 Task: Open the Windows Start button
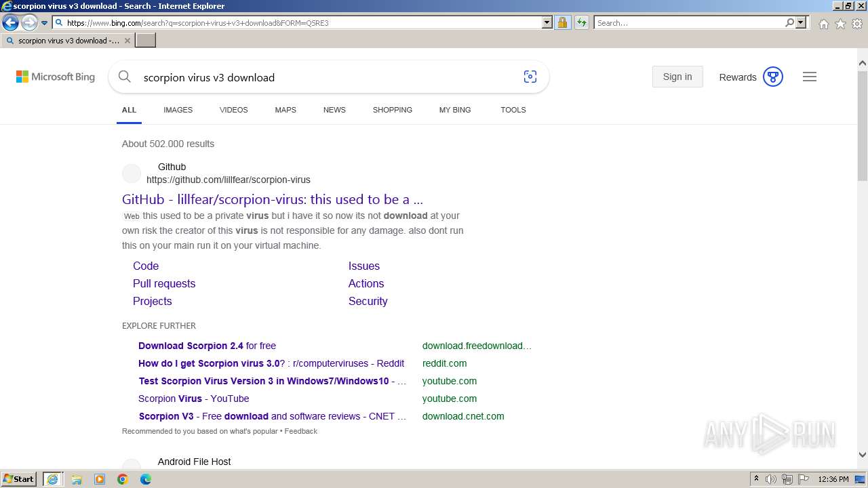point(19,479)
